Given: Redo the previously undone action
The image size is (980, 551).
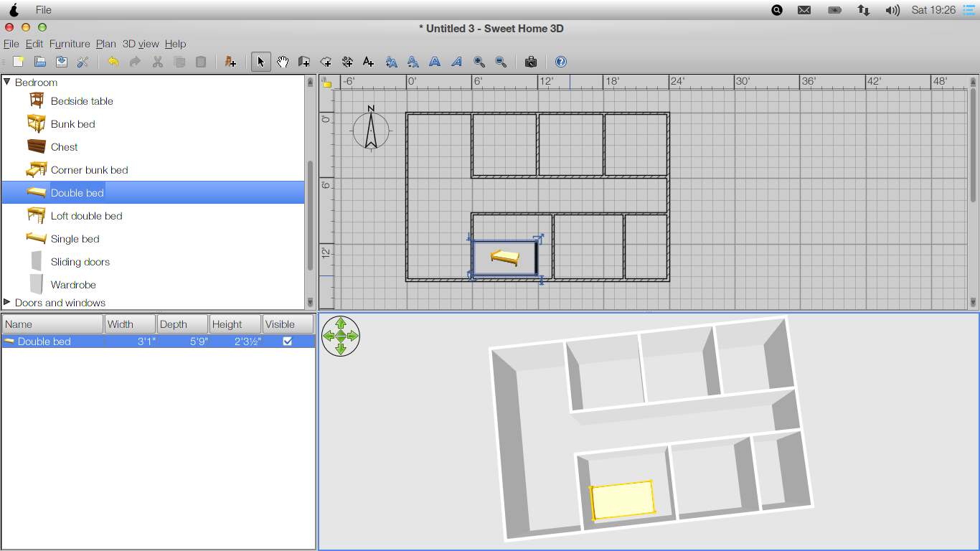Looking at the screenshot, I should click(x=135, y=62).
